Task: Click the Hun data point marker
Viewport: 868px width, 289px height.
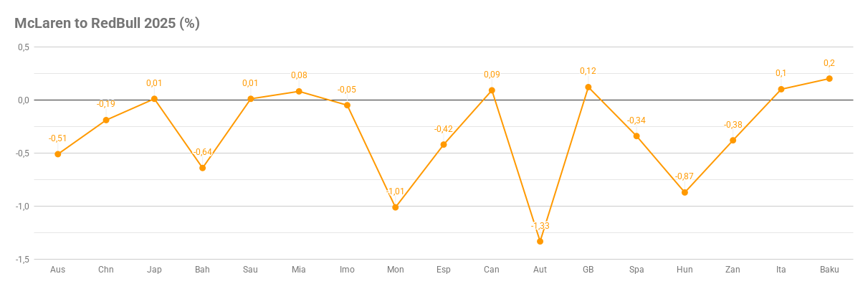Action: [685, 192]
